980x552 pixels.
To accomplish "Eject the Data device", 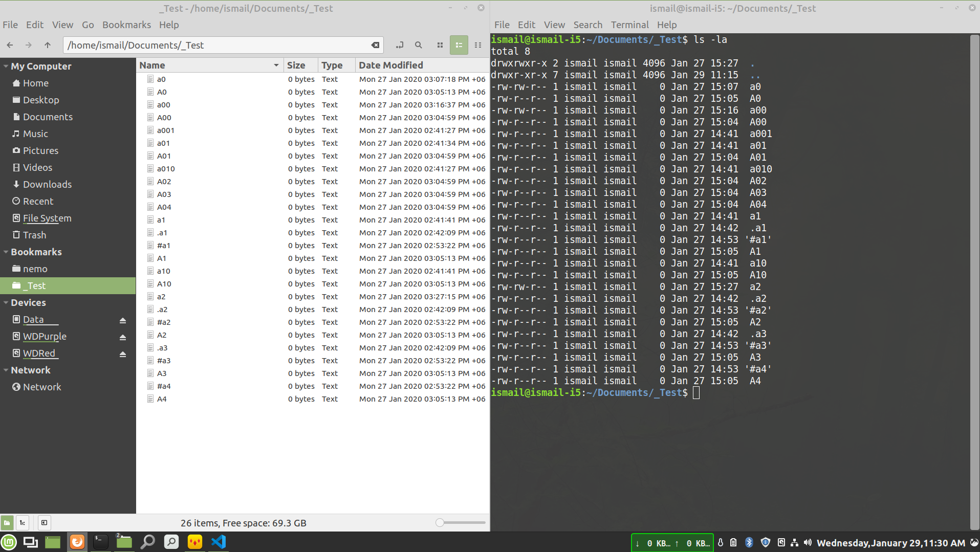I will (123, 320).
